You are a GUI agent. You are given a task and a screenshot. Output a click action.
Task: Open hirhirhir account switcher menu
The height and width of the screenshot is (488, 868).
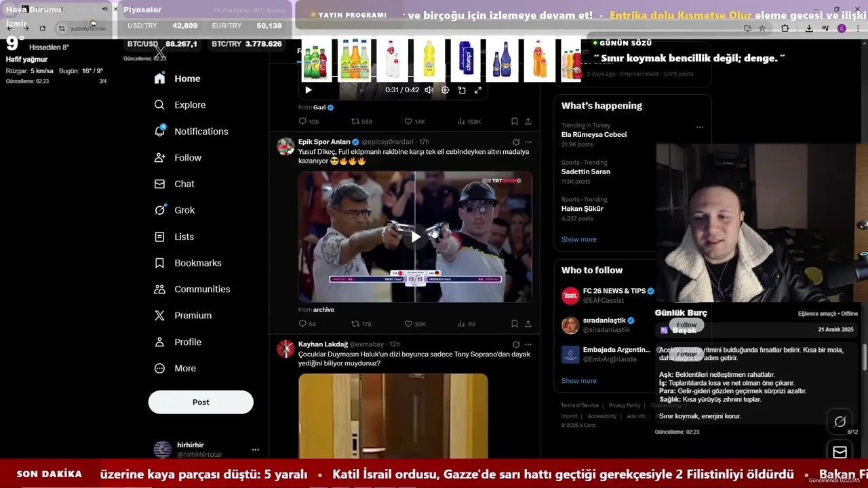click(x=255, y=450)
